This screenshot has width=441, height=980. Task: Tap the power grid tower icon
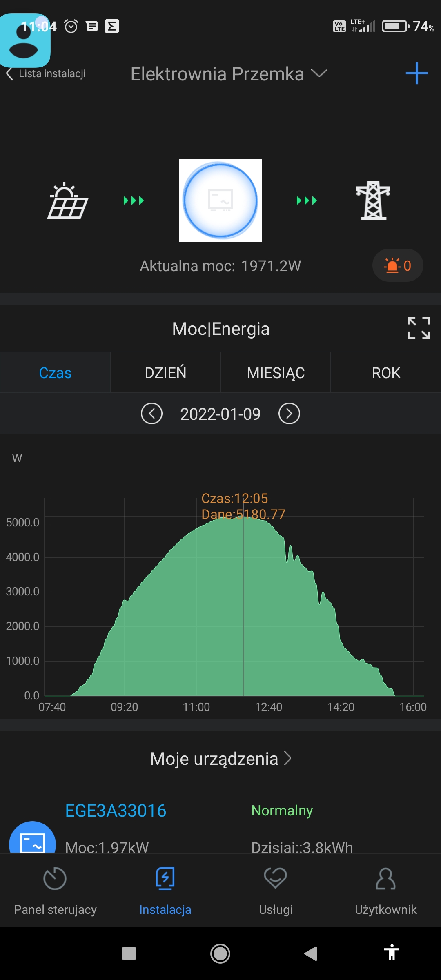click(373, 200)
